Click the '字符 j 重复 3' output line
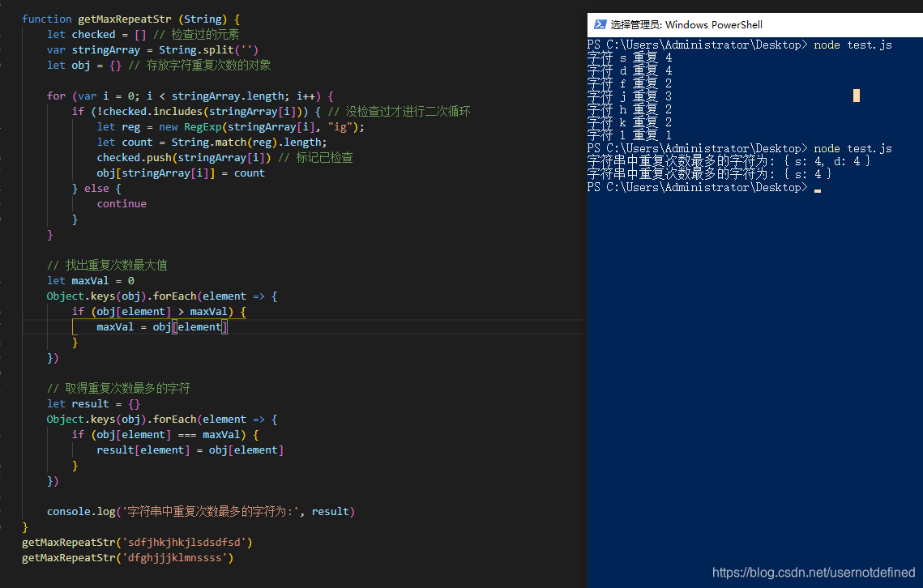923x588 pixels. point(630,96)
